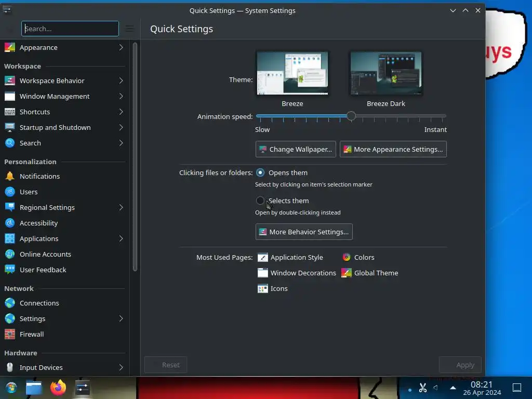Click the Accessibility icon
Screen dimensions: 532x399
coord(10,223)
